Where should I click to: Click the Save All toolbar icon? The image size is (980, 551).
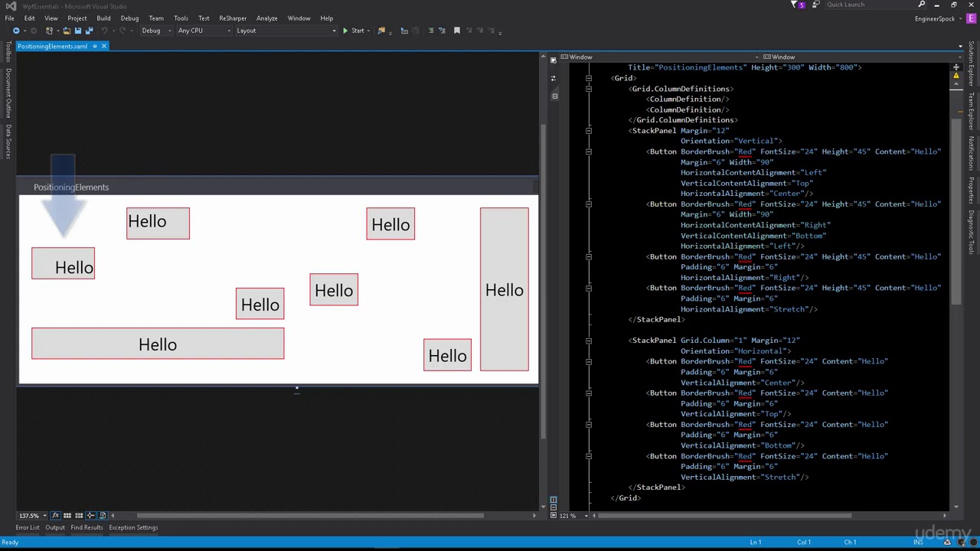coord(89,31)
